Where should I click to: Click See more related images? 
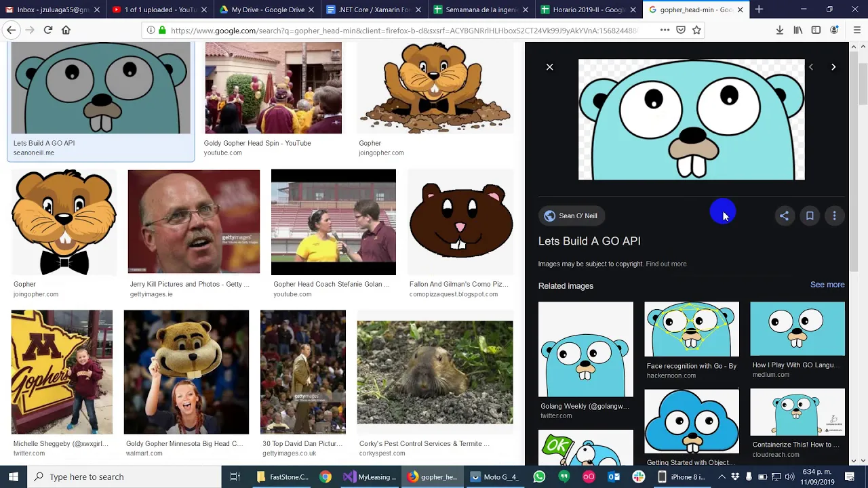click(x=827, y=285)
